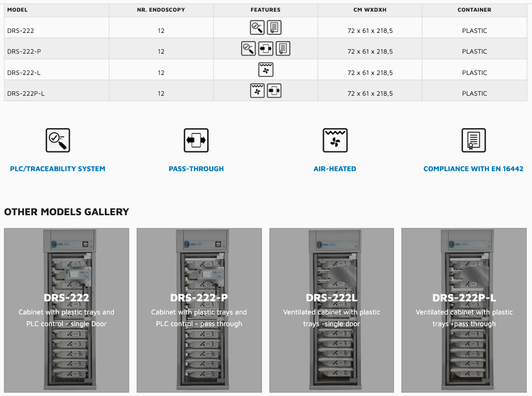Click PLASTIC container cell in DRS-222-L row
532x396 pixels.
[x=474, y=69]
